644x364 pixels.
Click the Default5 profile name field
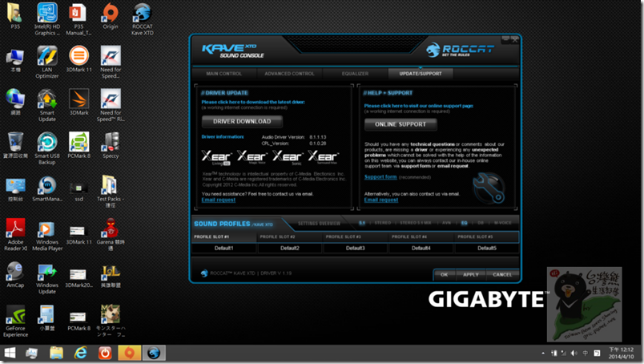tap(487, 248)
